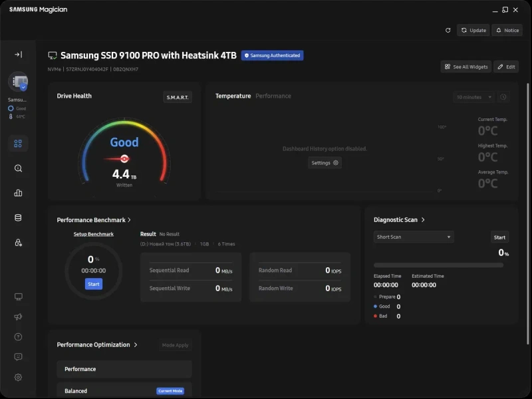Viewport: 532px width, 399px height.
Task: Click the 'Current Mode' badge on Balanced
Action: [170, 391]
